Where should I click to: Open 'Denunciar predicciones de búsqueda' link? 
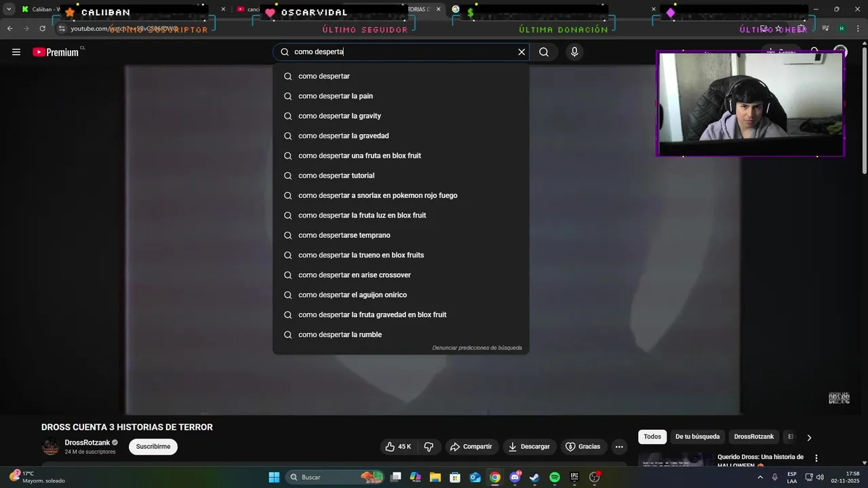(477, 348)
